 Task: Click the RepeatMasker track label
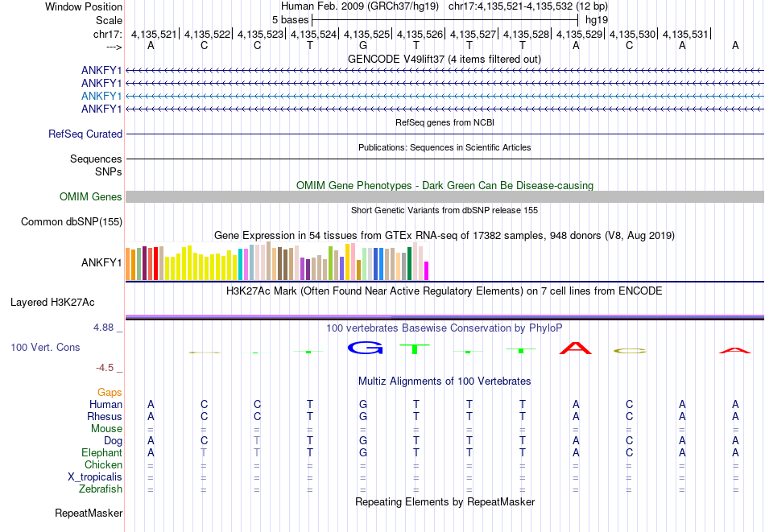[x=89, y=513]
